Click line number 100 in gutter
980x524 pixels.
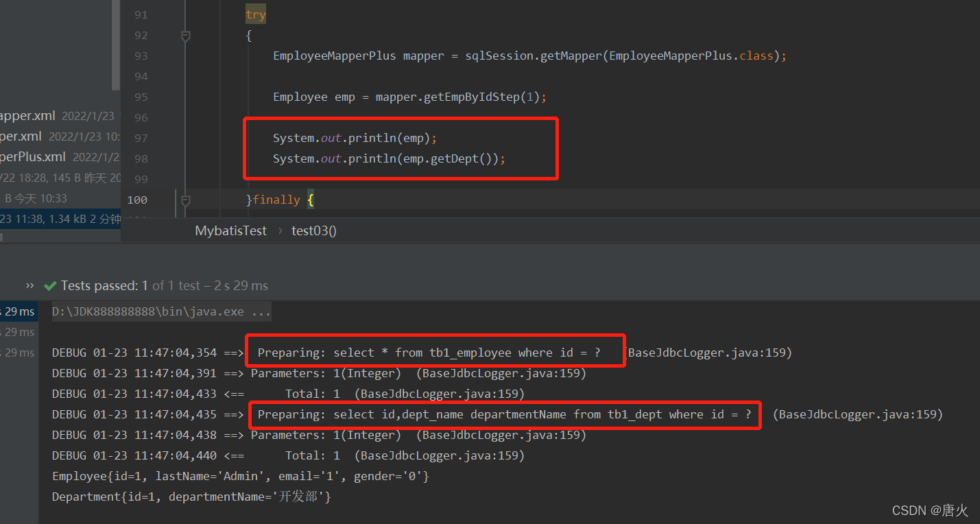click(137, 200)
